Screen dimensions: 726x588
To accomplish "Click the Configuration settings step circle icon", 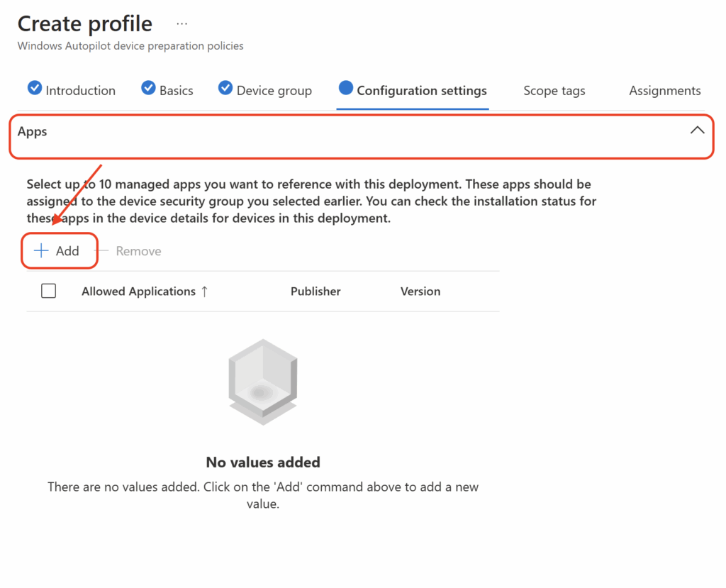I will click(x=346, y=87).
